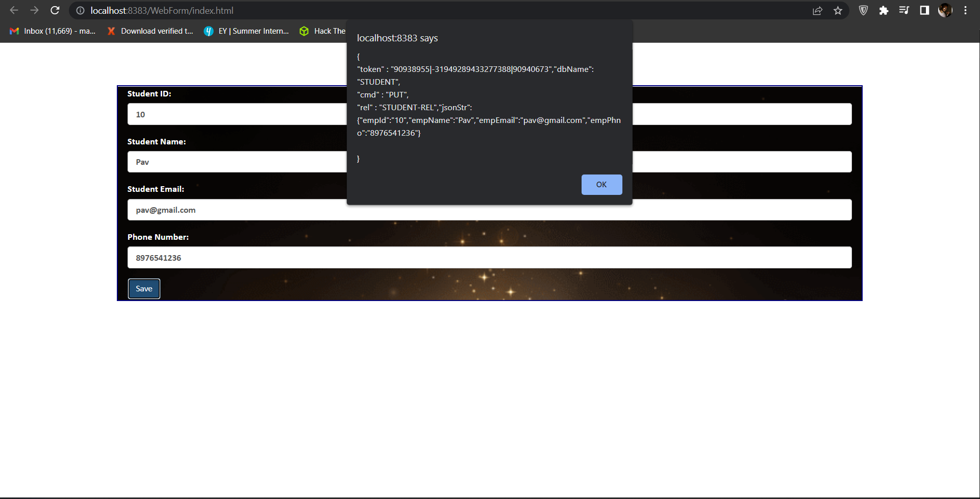Open the shield extension icon
This screenshot has width=980, height=499.
point(863,10)
